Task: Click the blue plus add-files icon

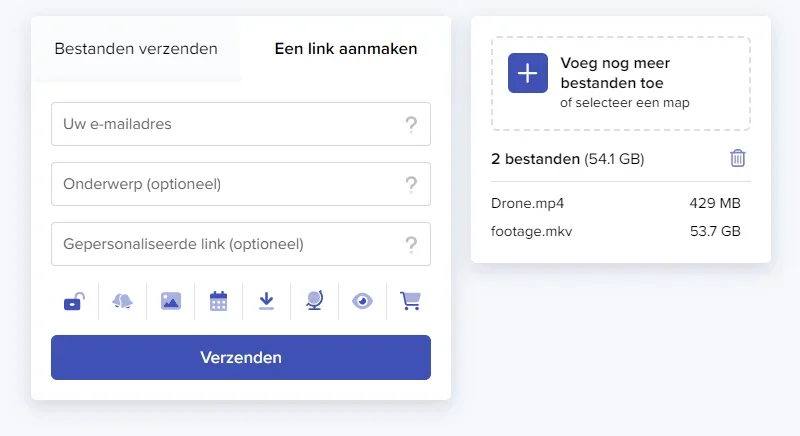Action: point(528,73)
